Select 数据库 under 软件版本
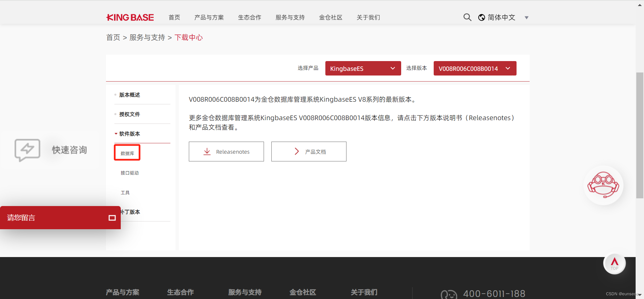Screen dimensions: 644x299 coord(127,153)
